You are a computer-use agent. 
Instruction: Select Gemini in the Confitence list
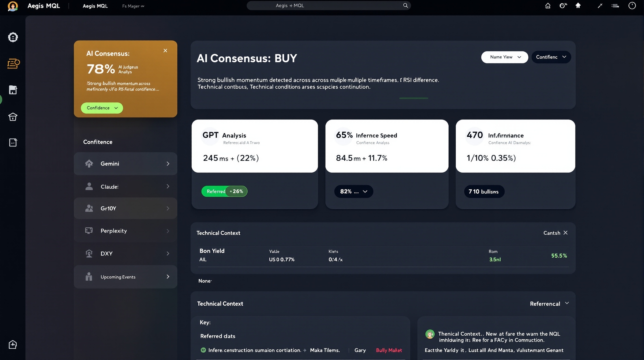125,164
